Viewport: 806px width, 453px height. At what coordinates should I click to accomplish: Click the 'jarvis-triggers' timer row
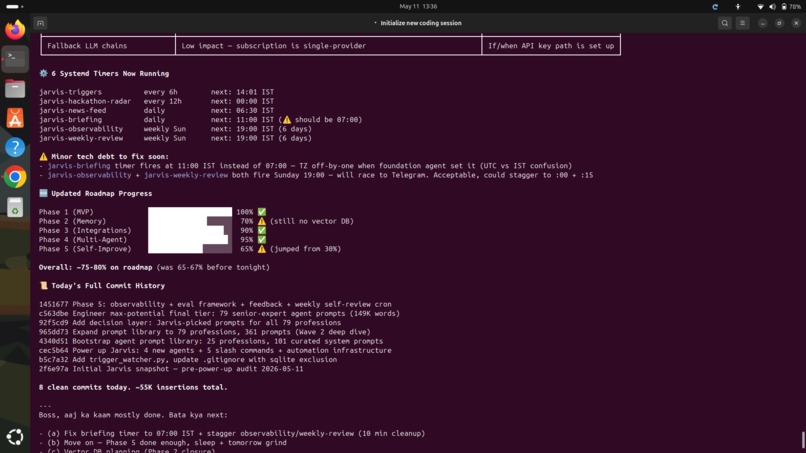[x=156, y=92]
